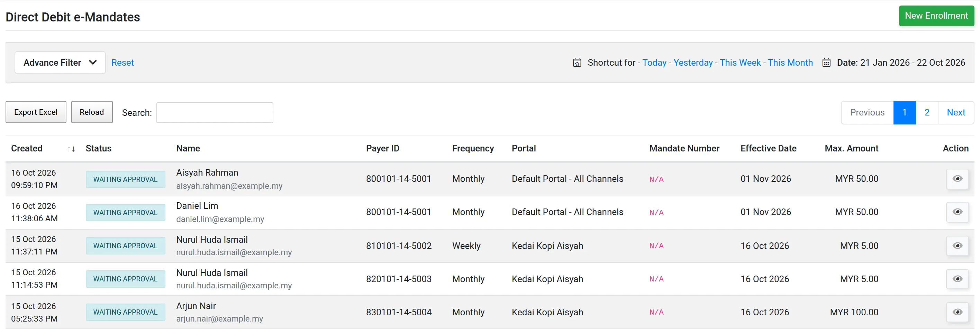Apply the Yesterday date shortcut
Image resolution: width=980 pixels, height=334 pixels.
(693, 63)
